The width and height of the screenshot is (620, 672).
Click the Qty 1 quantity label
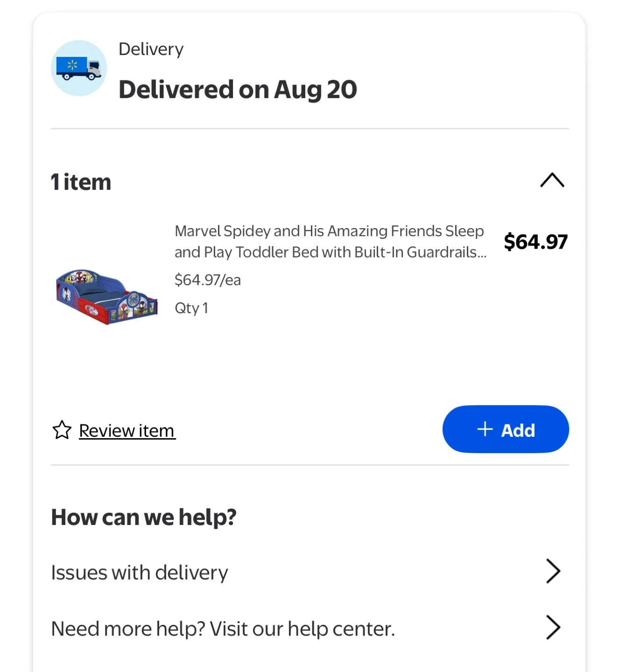(191, 308)
